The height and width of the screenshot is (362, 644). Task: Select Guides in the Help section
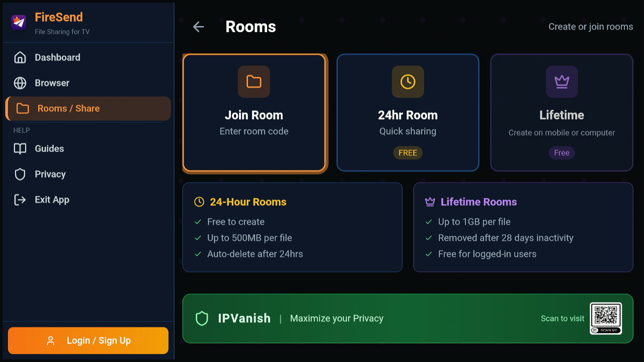pyautogui.click(x=49, y=149)
